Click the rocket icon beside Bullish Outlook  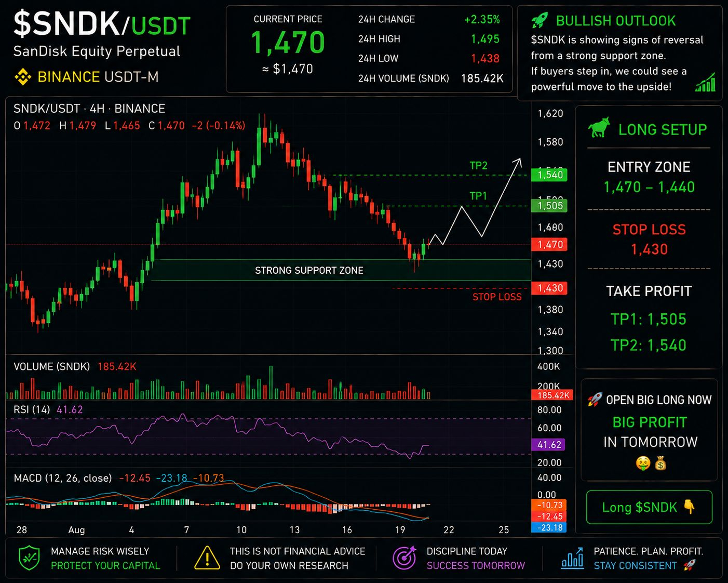coord(540,21)
